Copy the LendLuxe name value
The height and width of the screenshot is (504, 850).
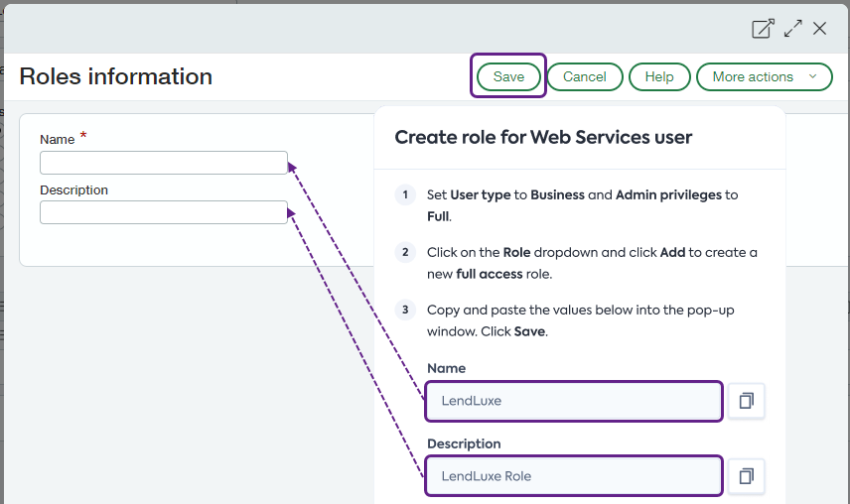pyautogui.click(x=746, y=401)
